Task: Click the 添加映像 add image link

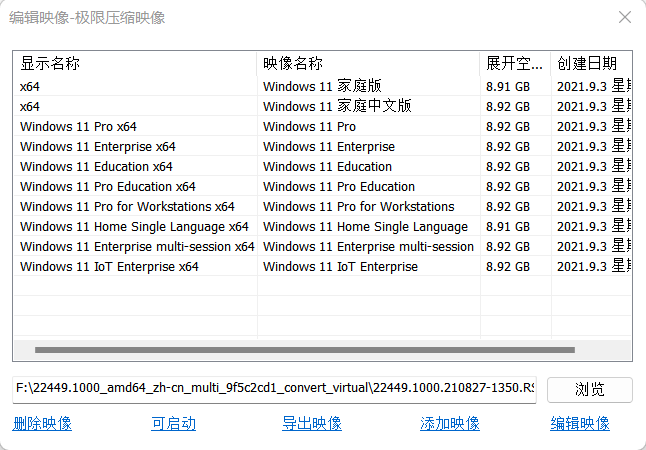Action: click(x=450, y=423)
